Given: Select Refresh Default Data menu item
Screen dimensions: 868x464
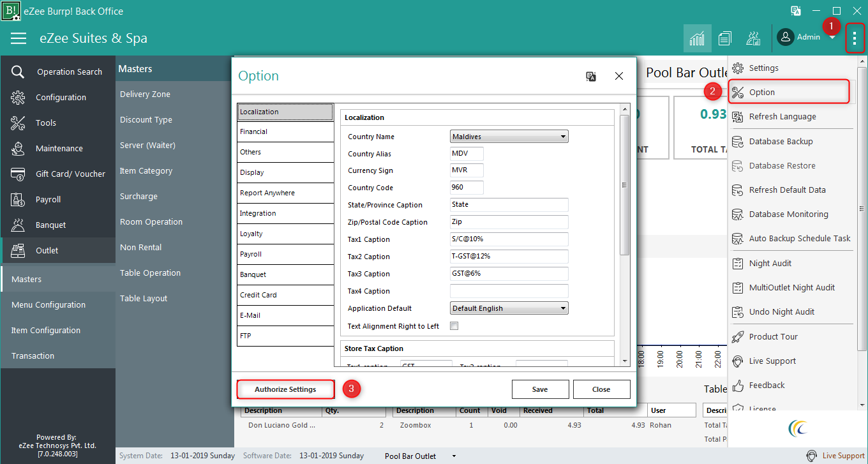Looking at the screenshot, I should 787,190.
